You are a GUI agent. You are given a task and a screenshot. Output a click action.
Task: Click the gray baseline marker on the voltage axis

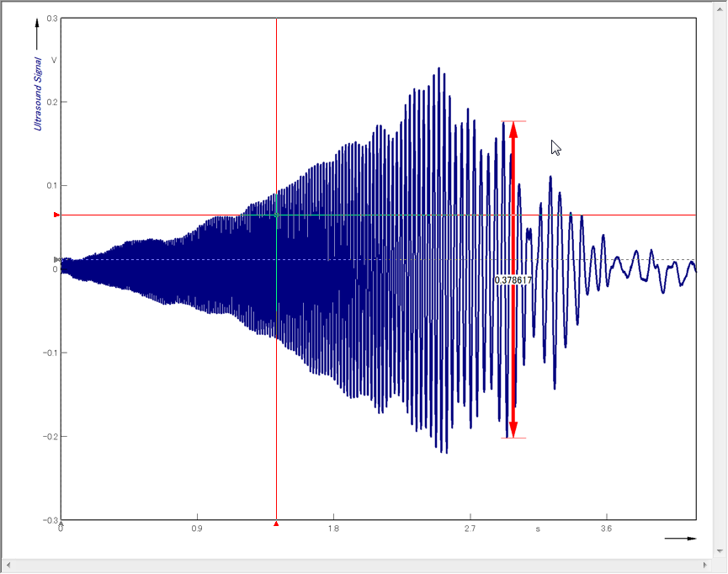56,259
